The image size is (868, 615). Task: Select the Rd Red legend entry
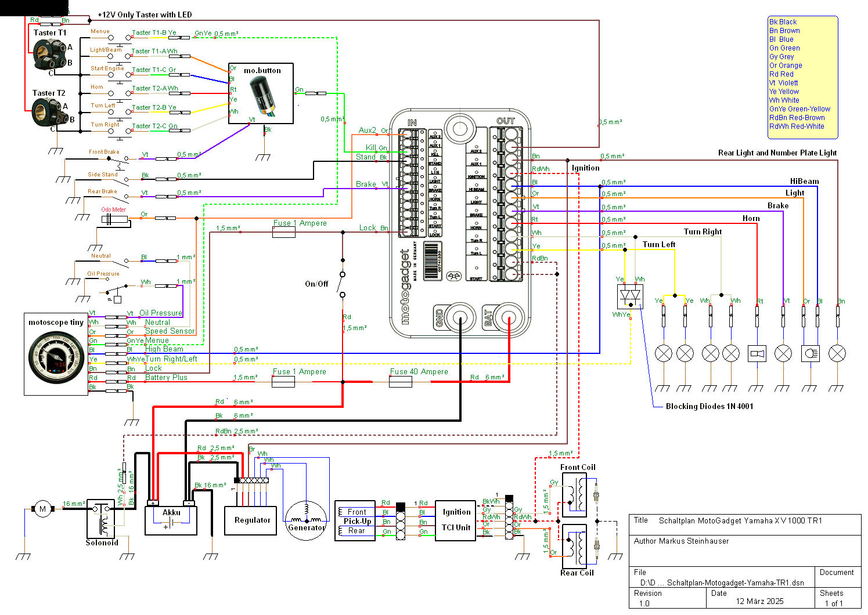781,74
